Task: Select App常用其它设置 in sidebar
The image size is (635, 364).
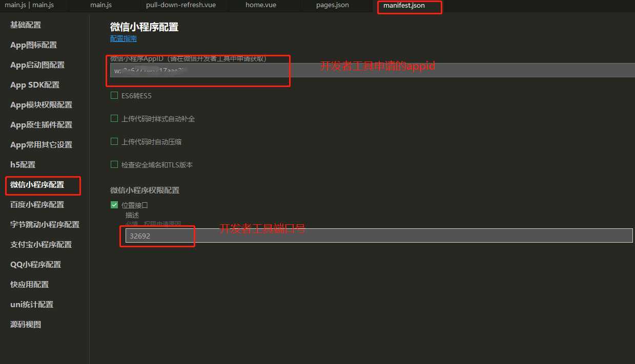Action: tap(41, 145)
